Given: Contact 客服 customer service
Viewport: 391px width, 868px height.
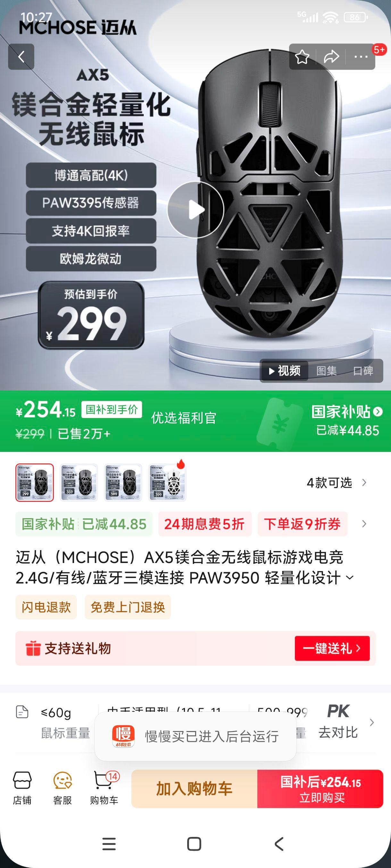Looking at the screenshot, I should point(62,788).
